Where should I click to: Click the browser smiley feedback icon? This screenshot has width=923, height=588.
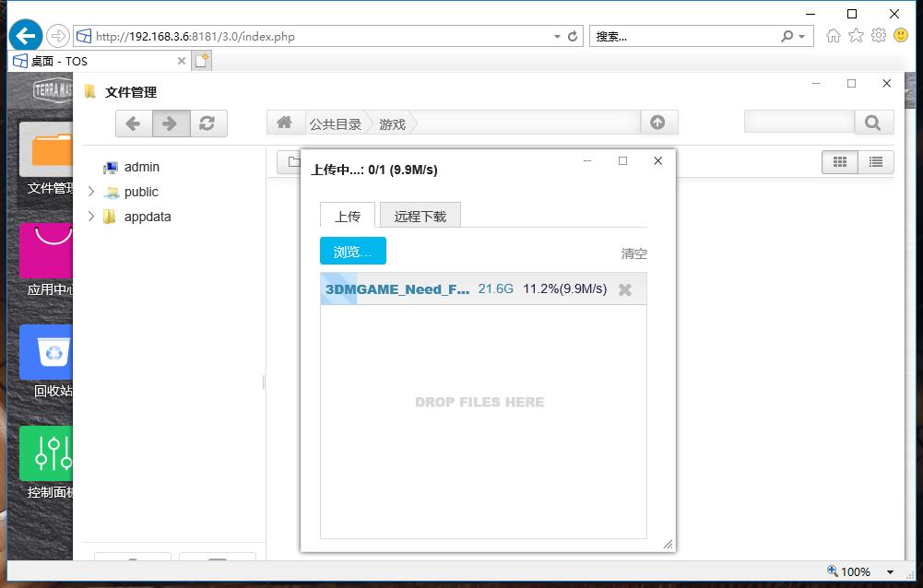(x=901, y=35)
